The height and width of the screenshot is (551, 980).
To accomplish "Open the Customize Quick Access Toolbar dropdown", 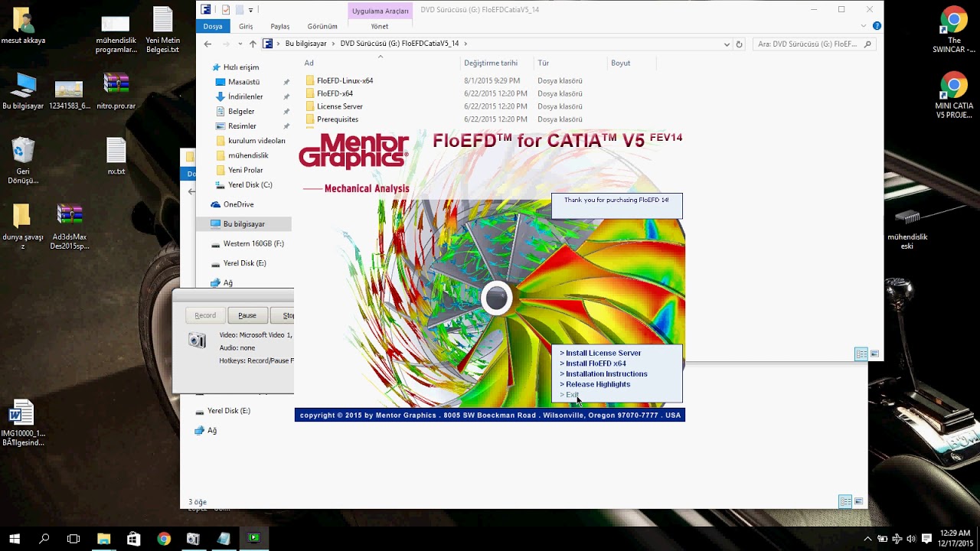I will coord(250,10).
